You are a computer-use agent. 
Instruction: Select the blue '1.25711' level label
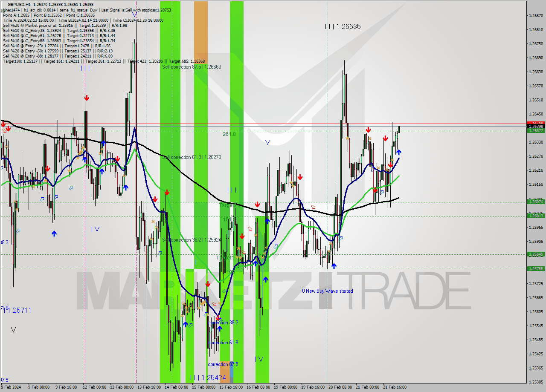click(17, 310)
